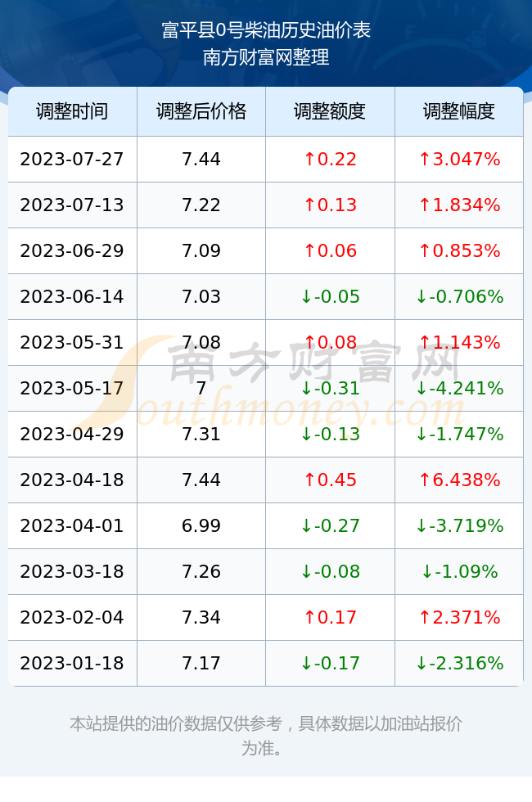Click the 调整后价格 column header
This screenshot has height=802, width=532.
pos(201,111)
